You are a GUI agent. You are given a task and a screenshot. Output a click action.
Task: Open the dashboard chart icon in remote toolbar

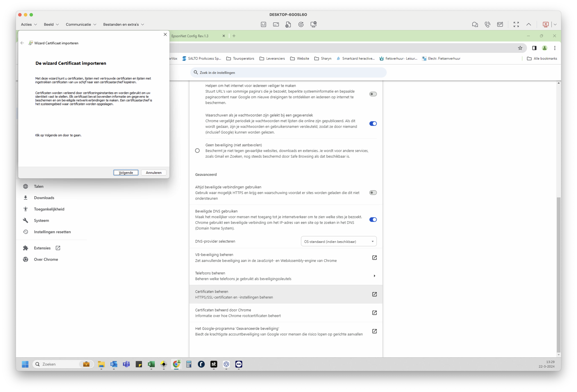(x=263, y=24)
